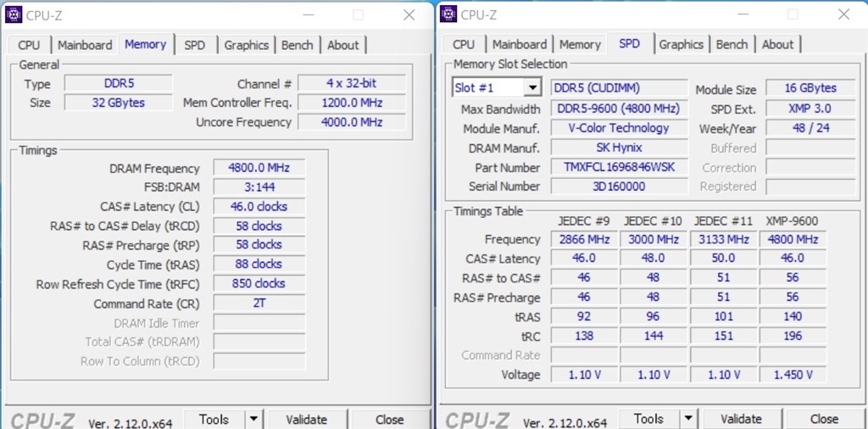Open Graphics tab in right window
This screenshot has width=868, height=429.
(x=681, y=44)
